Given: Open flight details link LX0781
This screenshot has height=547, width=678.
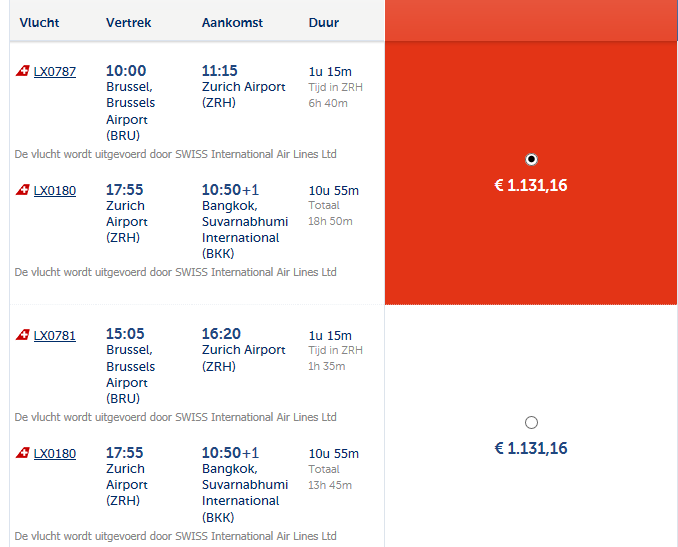Looking at the screenshot, I should point(55,336).
